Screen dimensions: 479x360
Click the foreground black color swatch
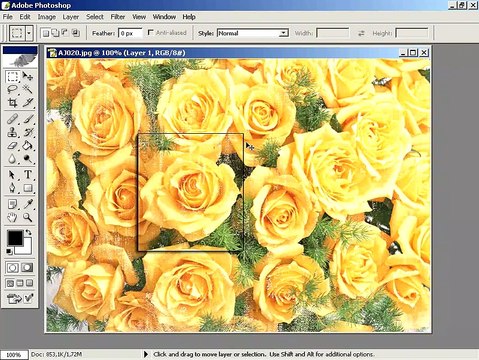click(14, 237)
